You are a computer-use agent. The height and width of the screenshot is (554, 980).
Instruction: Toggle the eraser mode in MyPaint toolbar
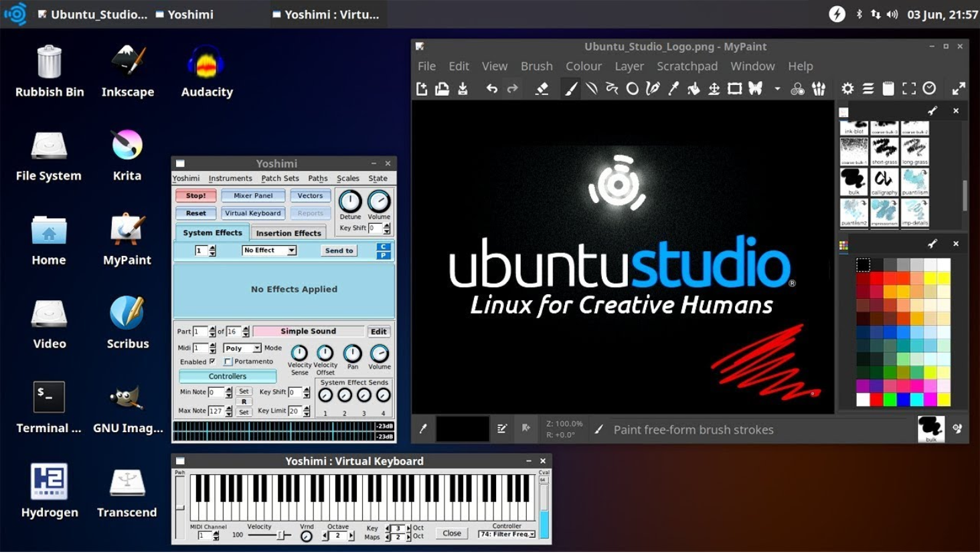click(542, 88)
